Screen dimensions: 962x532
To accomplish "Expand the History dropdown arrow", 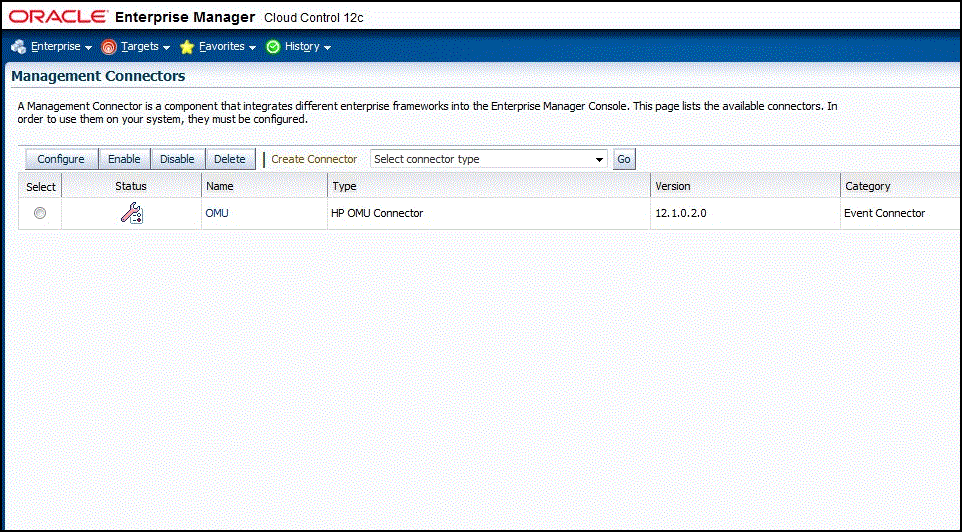I will pos(327,48).
